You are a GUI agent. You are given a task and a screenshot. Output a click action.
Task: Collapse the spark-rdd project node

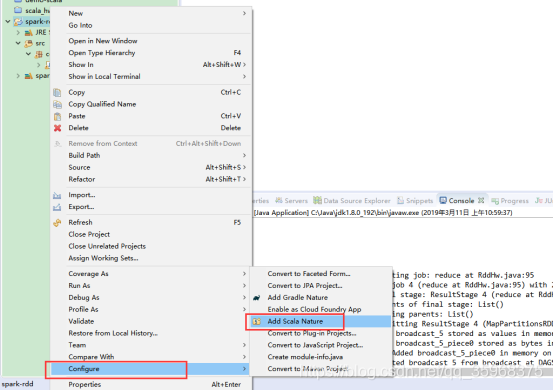8,22
